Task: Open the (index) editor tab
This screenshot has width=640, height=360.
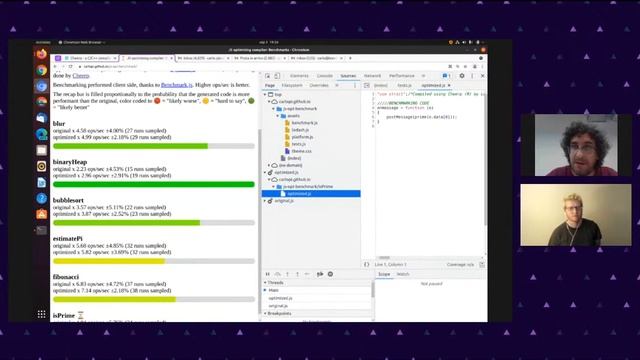Action: [380, 85]
